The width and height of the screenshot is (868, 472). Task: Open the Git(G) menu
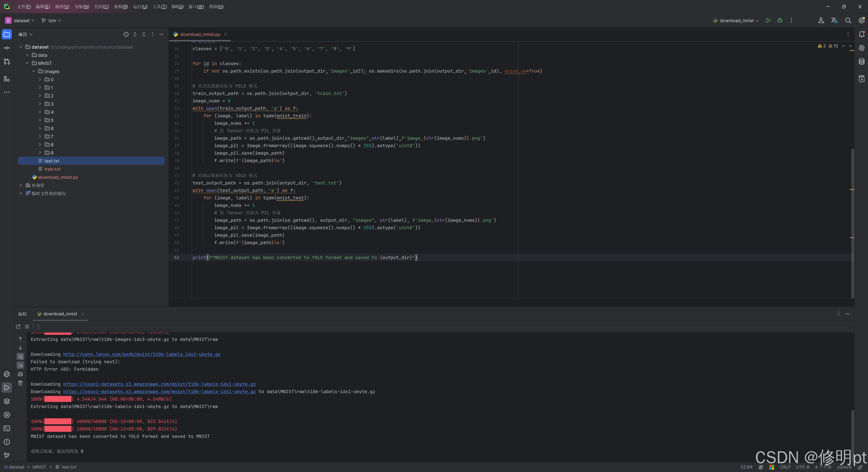177,7
